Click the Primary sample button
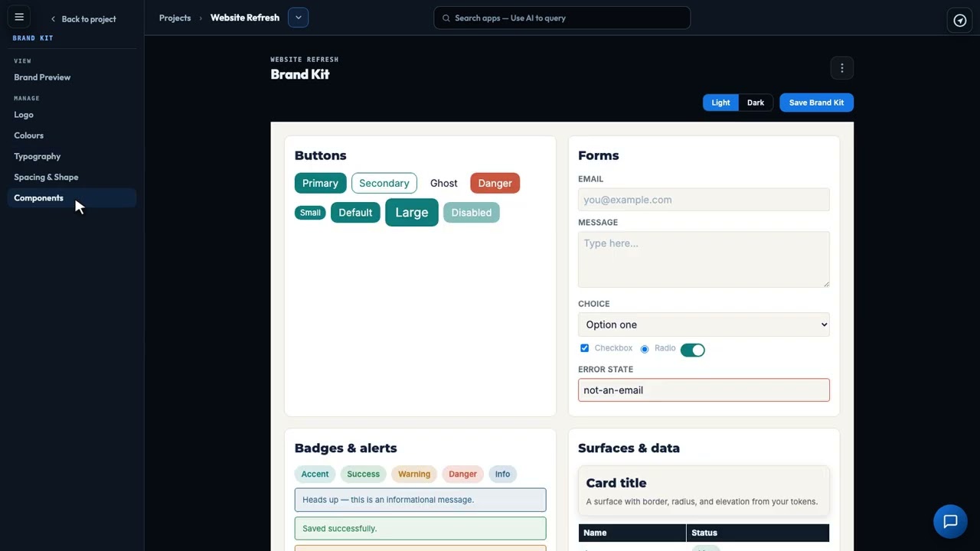Viewport: 980px width, 551px height. (x=320, y=183)
